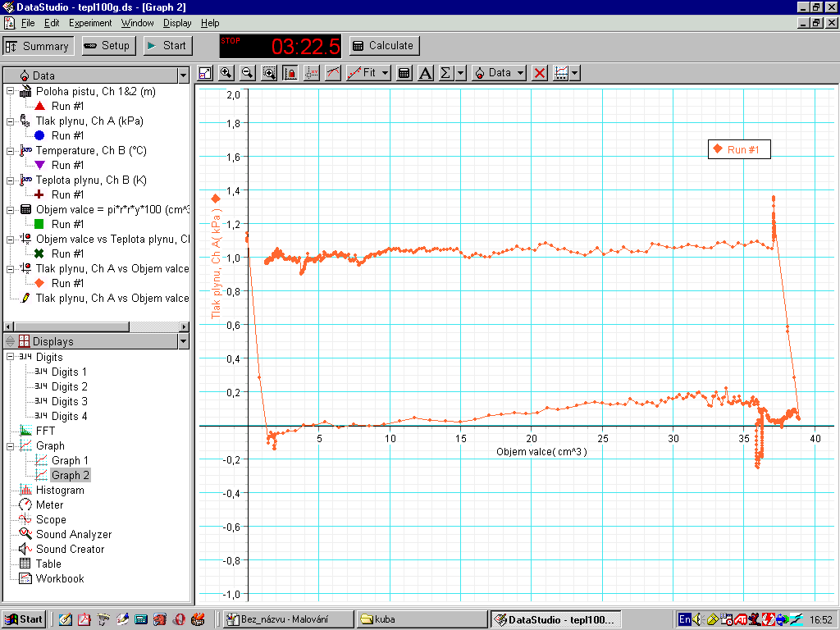Toggle the axis lock button in toolbar

[x=290, y=73]
